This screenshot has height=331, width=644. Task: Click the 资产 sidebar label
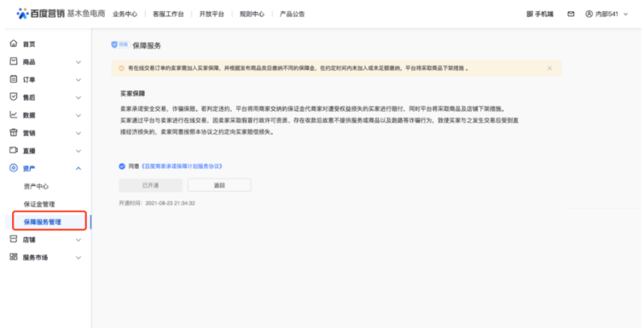tap(29, 169)
